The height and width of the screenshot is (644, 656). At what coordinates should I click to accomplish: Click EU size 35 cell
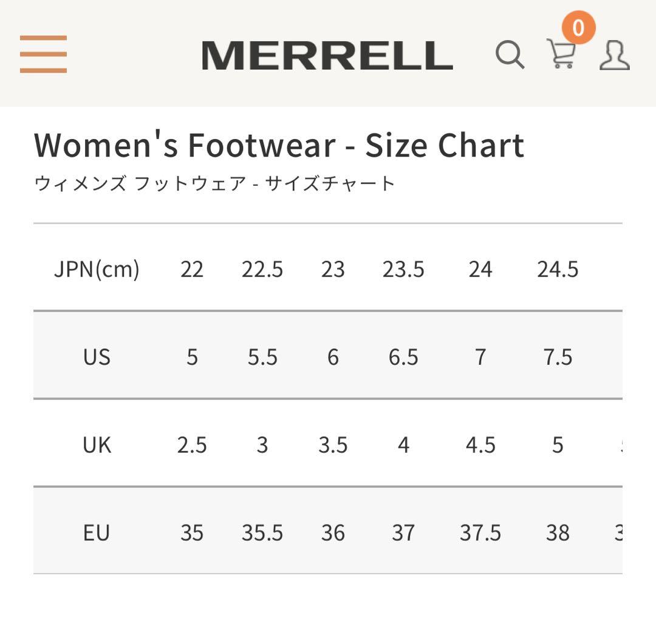pos(192,533)
